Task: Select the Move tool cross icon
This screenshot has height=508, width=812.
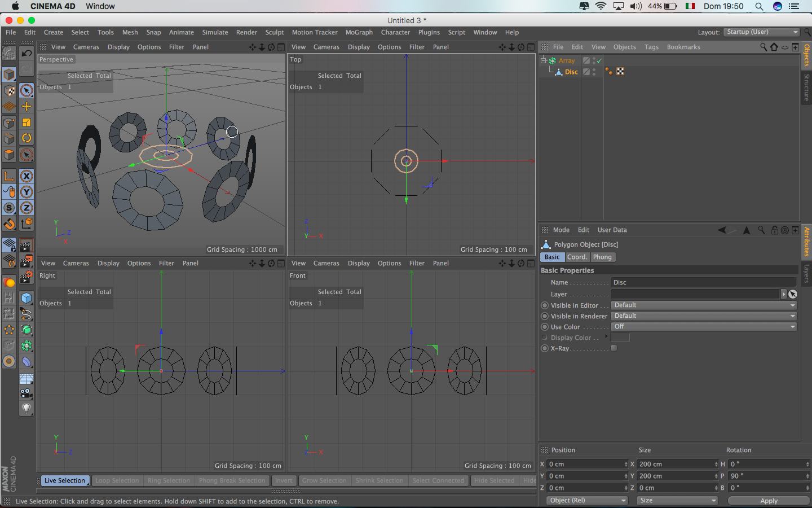Action: (27, 106)
